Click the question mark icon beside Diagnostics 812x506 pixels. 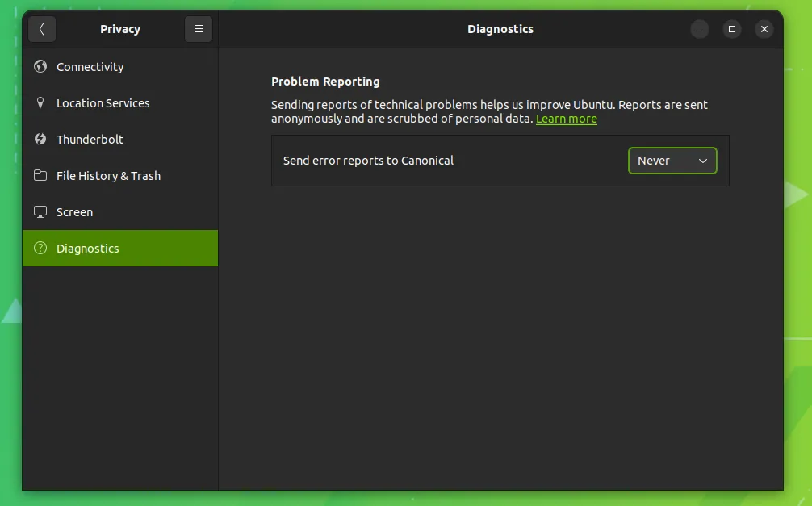tap(40, 249)
